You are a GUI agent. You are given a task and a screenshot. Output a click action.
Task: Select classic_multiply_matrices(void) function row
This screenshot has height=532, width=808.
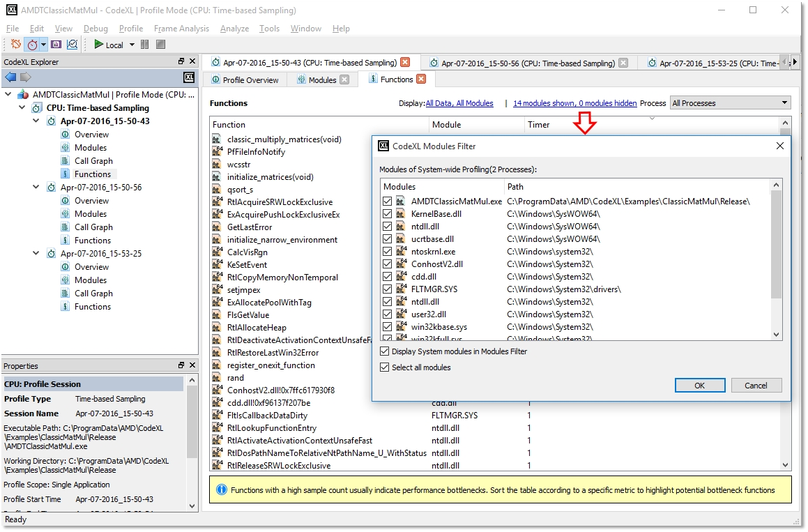tap(284, 139)
